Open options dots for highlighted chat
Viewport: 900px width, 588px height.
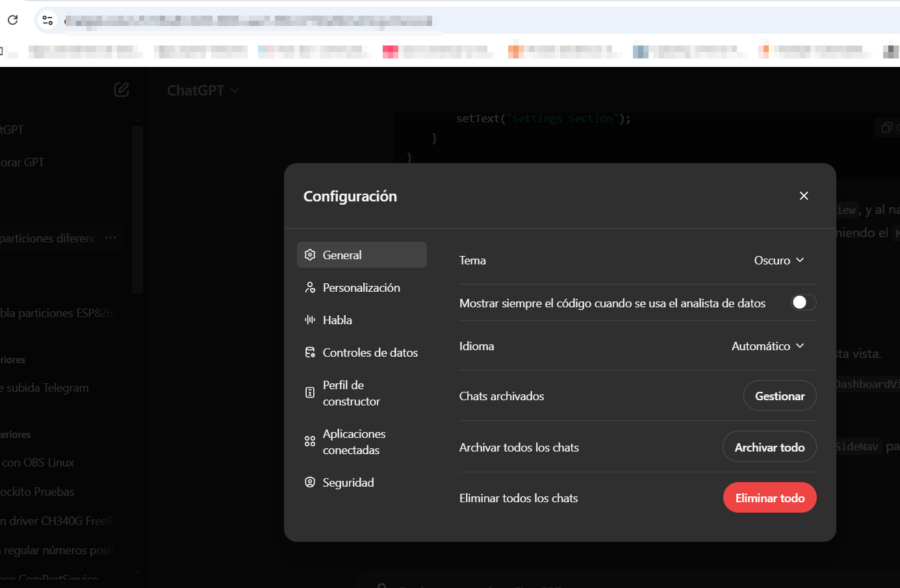coord(110,238)
